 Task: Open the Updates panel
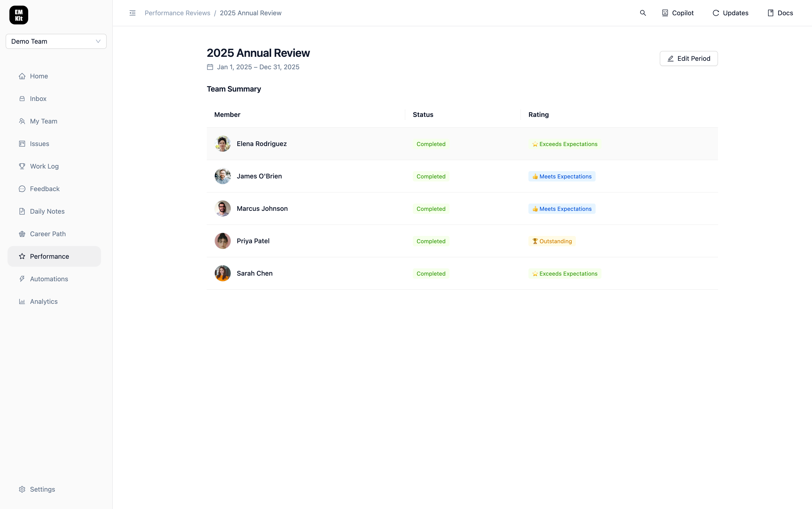coord(730,13)
